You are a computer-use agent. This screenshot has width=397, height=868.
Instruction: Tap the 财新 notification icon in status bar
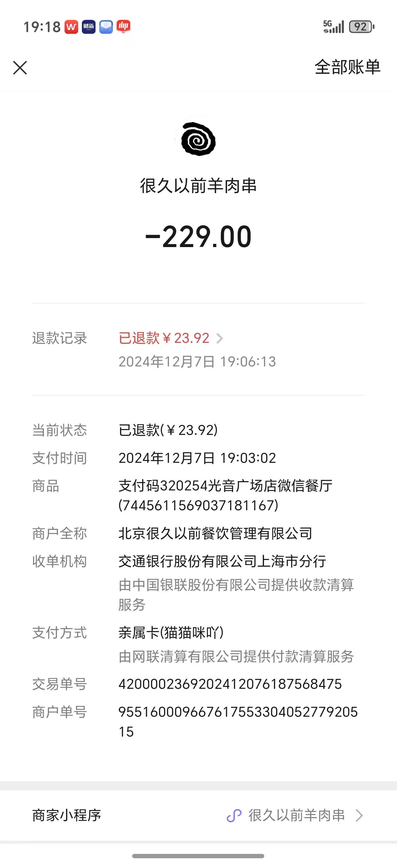89,27
